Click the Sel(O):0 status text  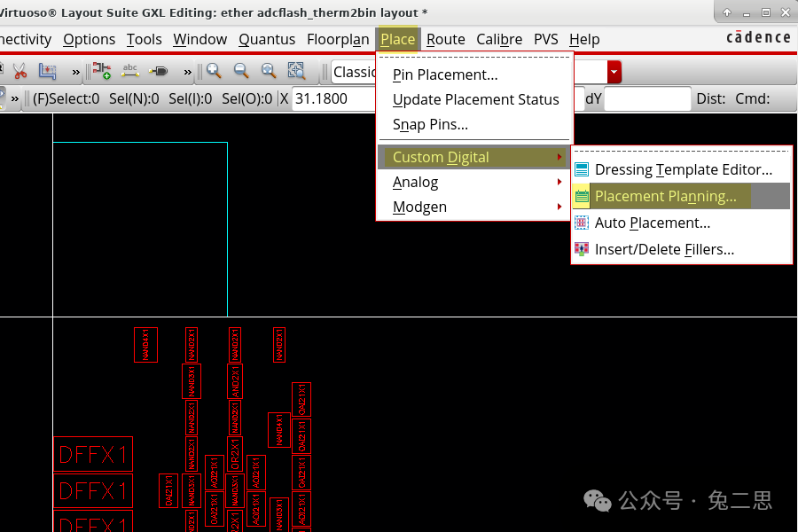pos(246,98)
